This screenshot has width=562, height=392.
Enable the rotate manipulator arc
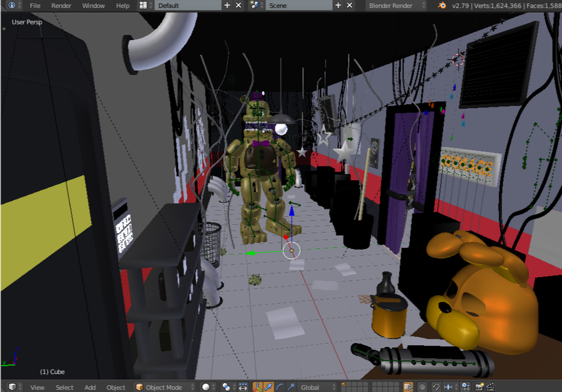click(x=280, y=387)
